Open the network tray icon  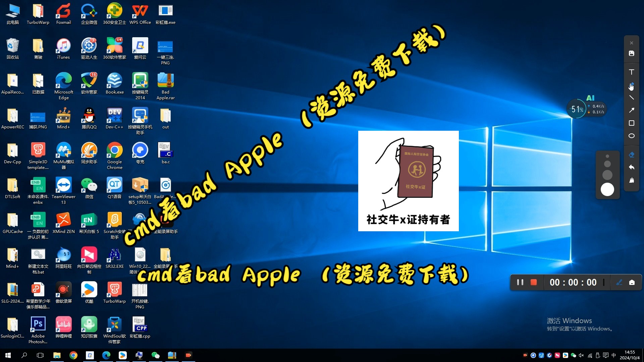[590, 355]
